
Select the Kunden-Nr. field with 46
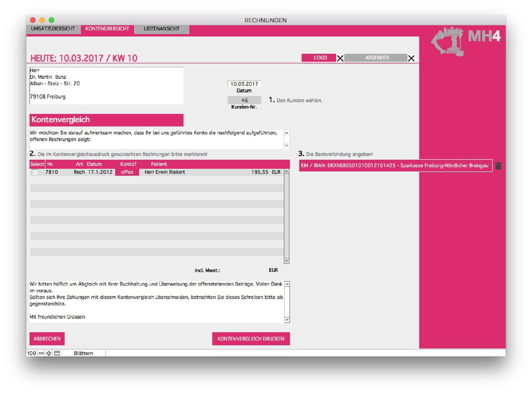(x=244, y=100)
